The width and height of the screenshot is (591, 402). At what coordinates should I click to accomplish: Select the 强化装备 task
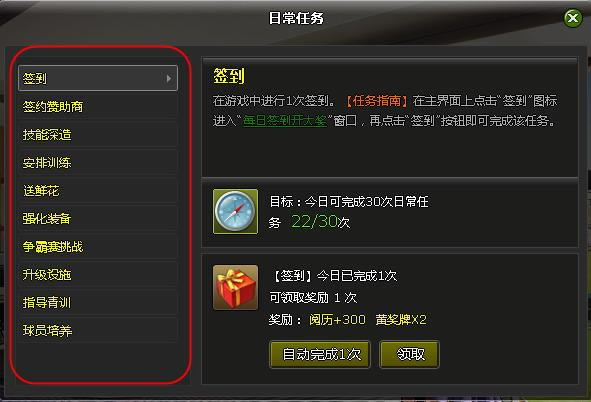(x=98, y=219)
